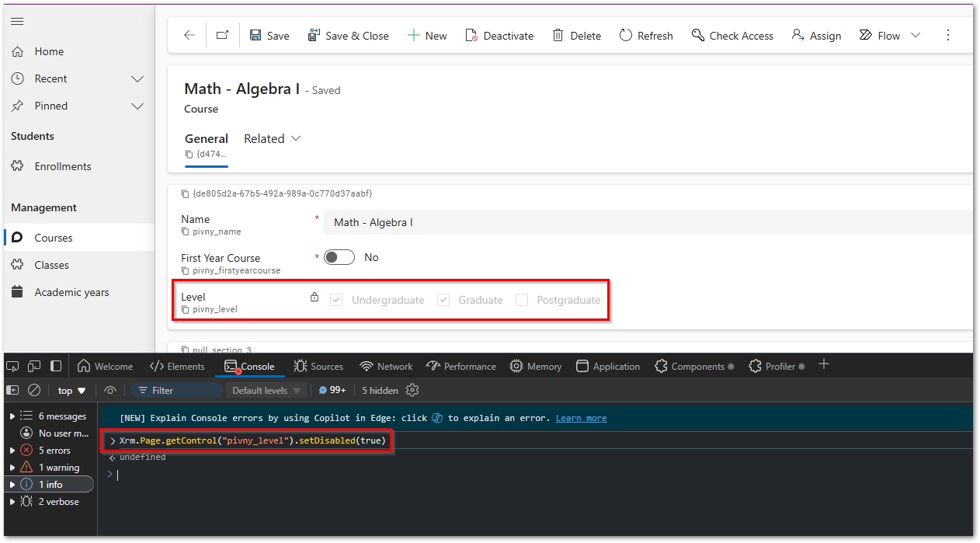Copy pivny_name schema name icon
The image size is (980, 543).
point(185,231)
